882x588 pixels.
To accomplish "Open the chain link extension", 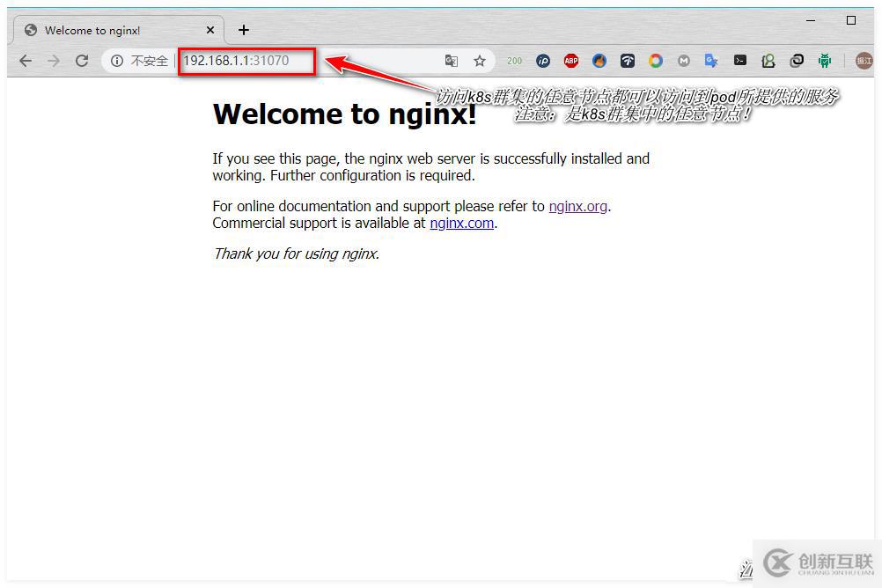I will 797,61.
